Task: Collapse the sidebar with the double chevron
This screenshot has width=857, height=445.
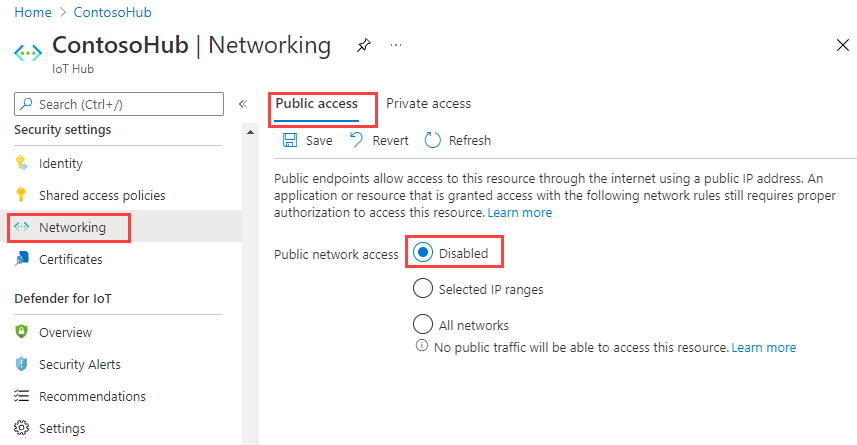Action: (x=242, y=104)
